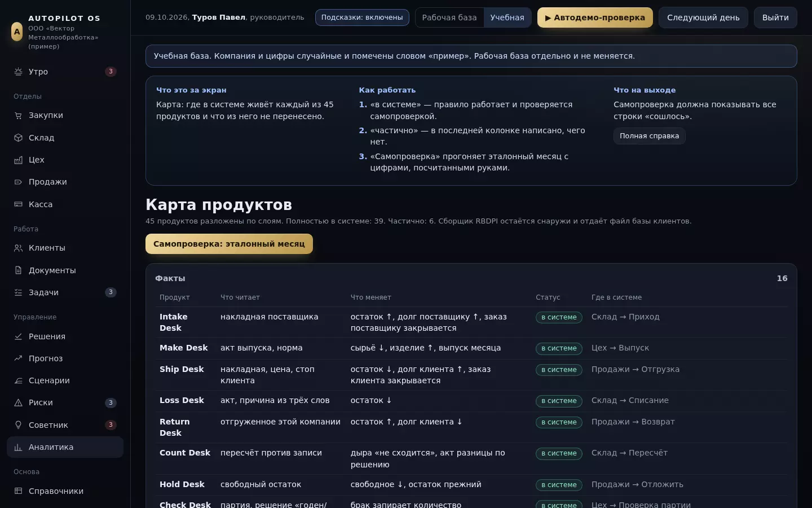812x508 pixels.
Task: Click the в системе status for Intake Desk
Action: coord(559,317)
